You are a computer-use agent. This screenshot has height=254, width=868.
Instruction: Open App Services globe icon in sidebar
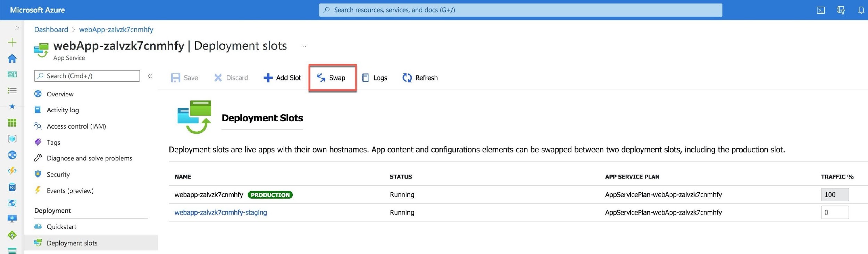click(x=12, y=155)
